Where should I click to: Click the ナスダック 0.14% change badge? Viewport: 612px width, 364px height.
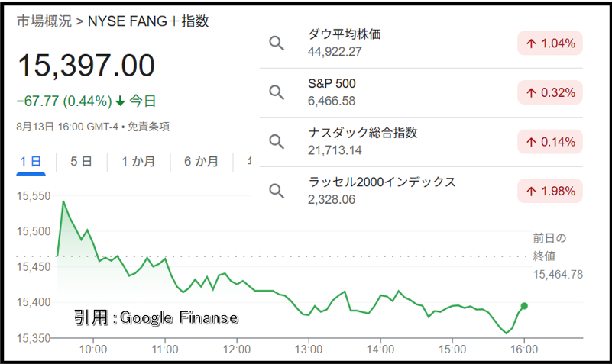[550, 142]
